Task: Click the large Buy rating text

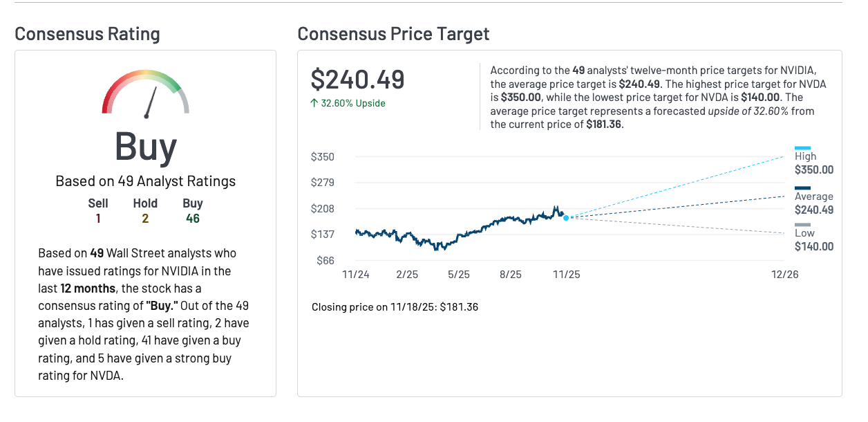Action: click(146, 146)
